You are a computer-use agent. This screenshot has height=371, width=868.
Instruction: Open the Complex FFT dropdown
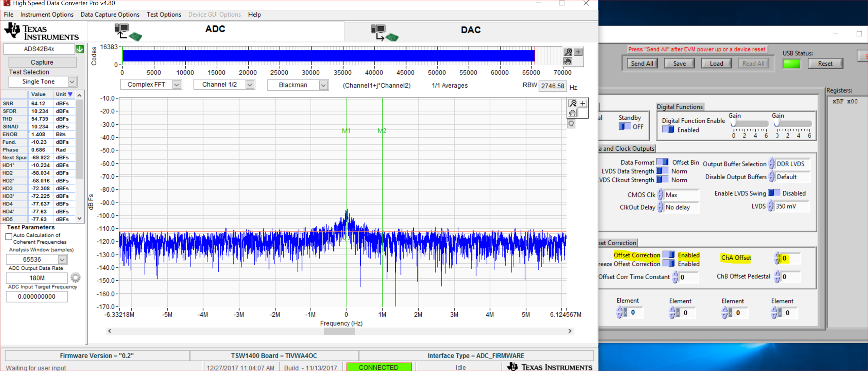coord(176,85)
